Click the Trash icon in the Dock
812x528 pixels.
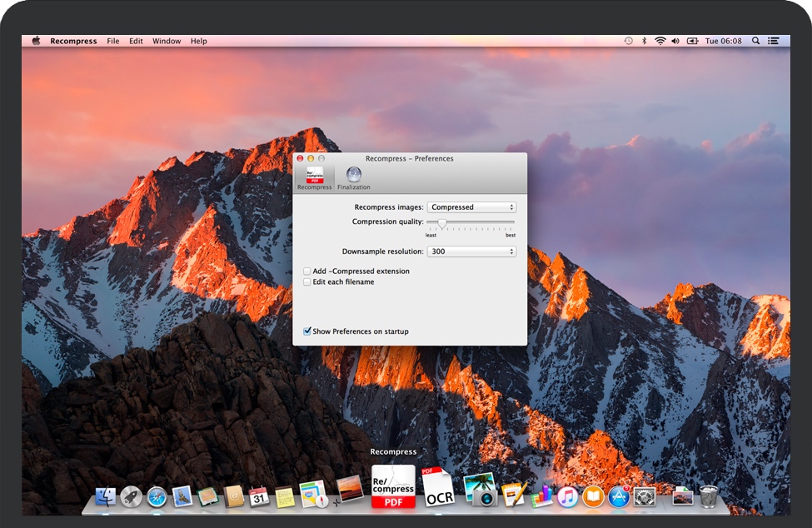(709, 497)
